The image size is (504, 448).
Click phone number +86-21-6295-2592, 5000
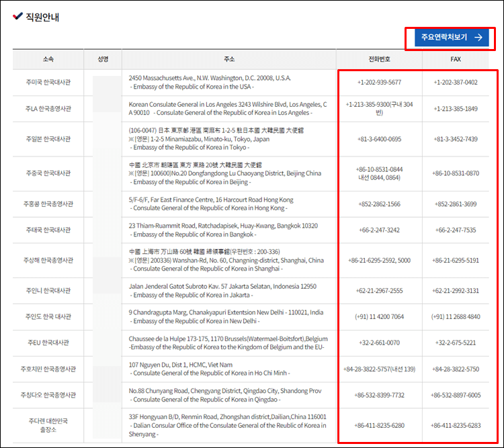(x=379, y=261)
